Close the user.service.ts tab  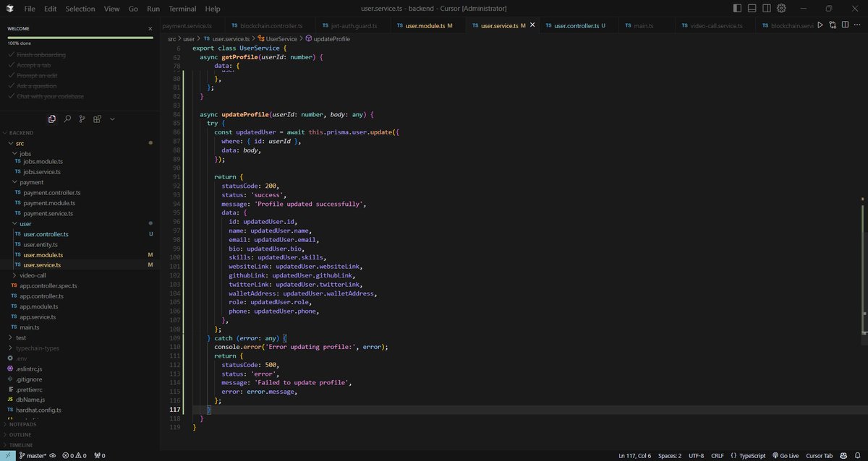533,25
